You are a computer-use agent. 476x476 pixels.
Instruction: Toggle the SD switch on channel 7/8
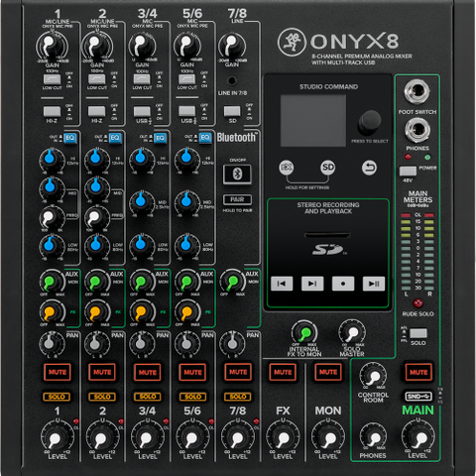pos(232,111)
